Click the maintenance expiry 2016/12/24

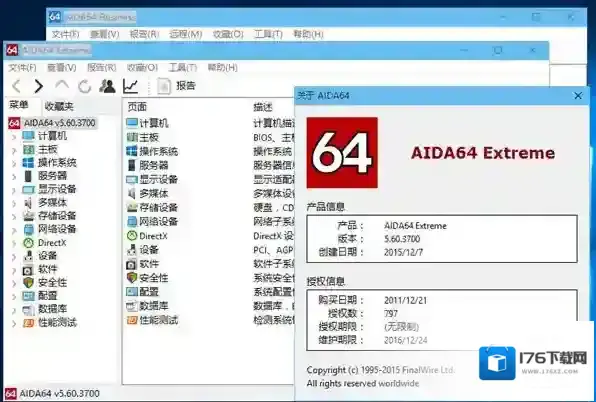405,340
